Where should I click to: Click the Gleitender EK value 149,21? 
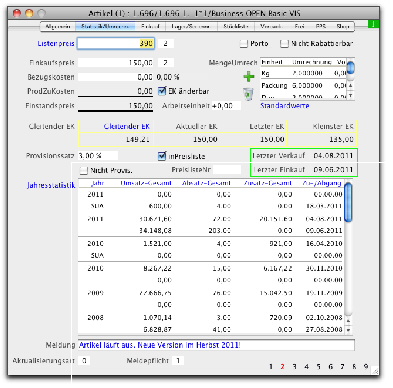(137, 139)
